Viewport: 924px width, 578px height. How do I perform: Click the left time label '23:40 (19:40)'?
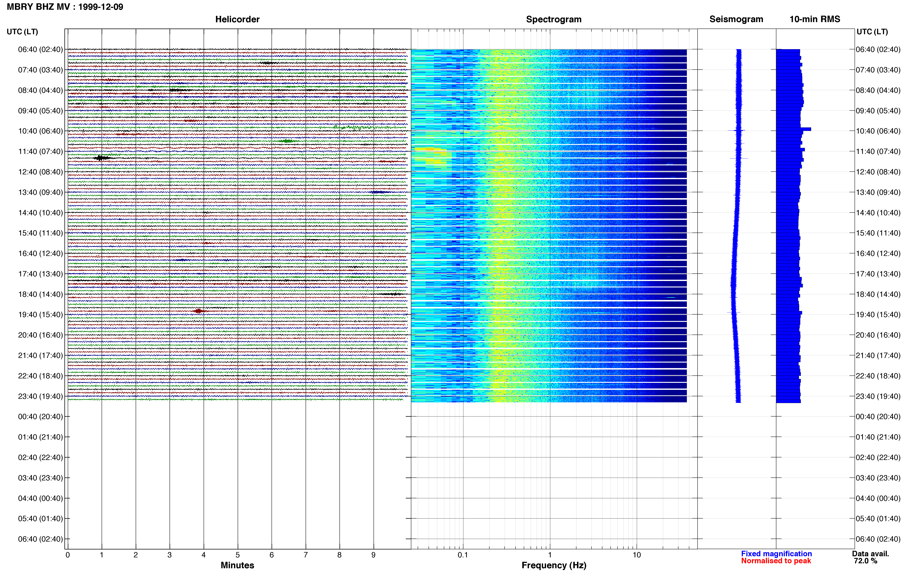(41, 396)
